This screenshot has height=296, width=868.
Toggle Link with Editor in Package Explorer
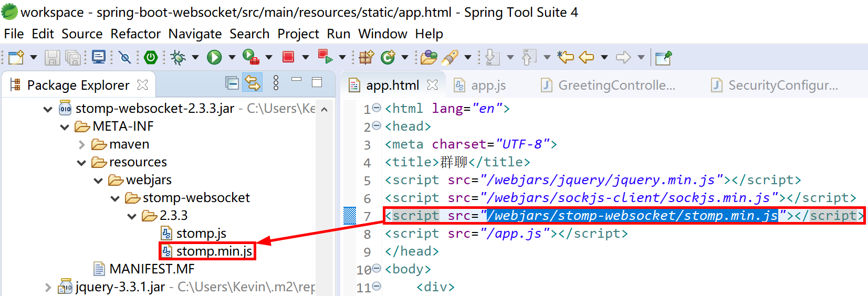(x=253, y=83)
